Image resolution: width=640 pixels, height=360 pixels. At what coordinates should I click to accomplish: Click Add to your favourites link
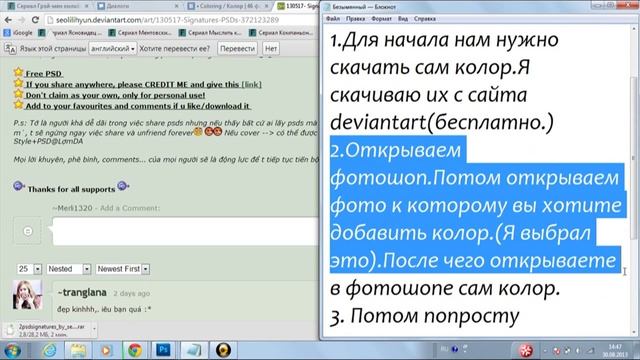pos(138,106)
